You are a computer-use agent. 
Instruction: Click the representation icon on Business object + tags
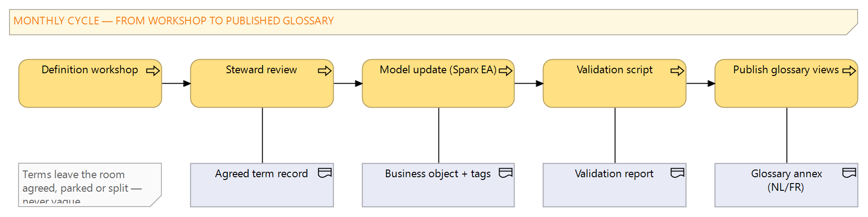505,173
